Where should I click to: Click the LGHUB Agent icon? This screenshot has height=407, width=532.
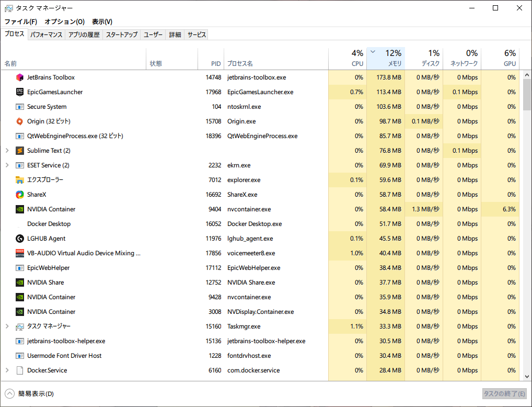pos(20,239)
